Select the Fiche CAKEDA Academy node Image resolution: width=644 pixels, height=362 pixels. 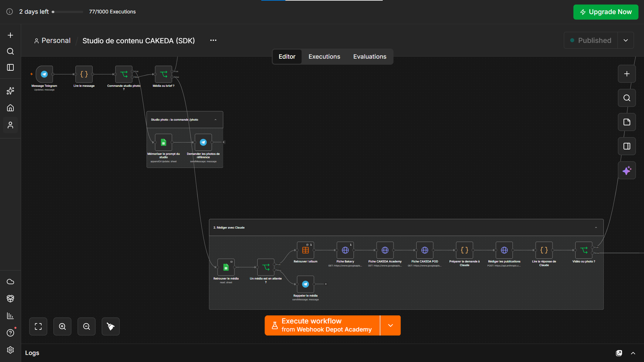coord(385,250)
